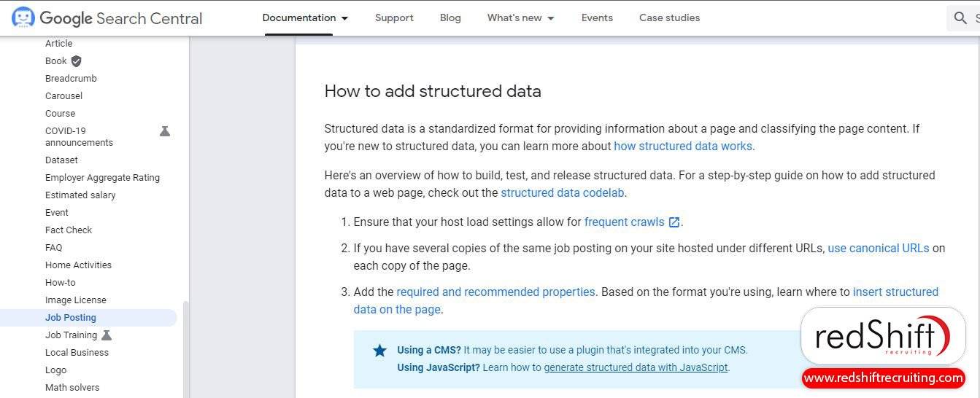The image size is (980, 398).
Task: Open 'generate structured data with JavaScript' link
Action: [x=636, y=367]
